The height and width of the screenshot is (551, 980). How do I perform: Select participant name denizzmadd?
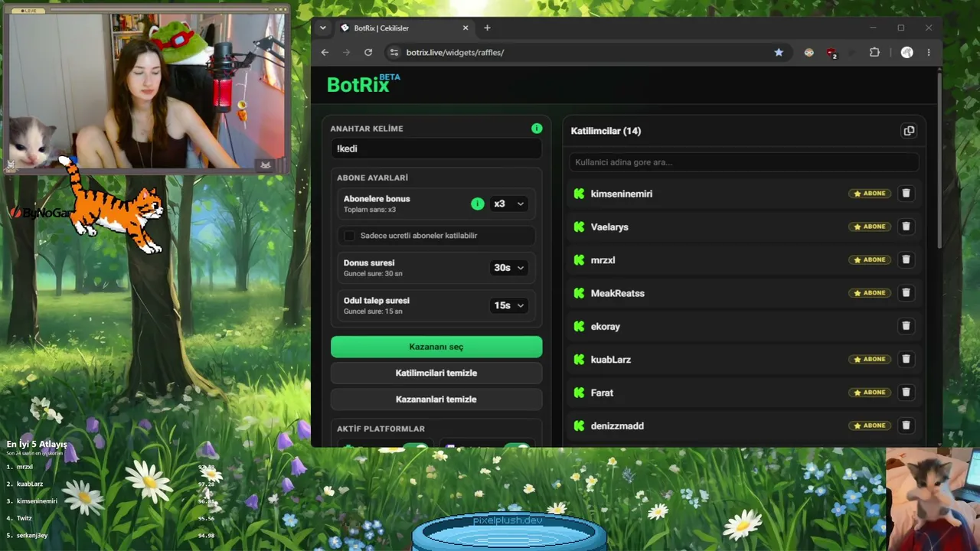point(617,425)
